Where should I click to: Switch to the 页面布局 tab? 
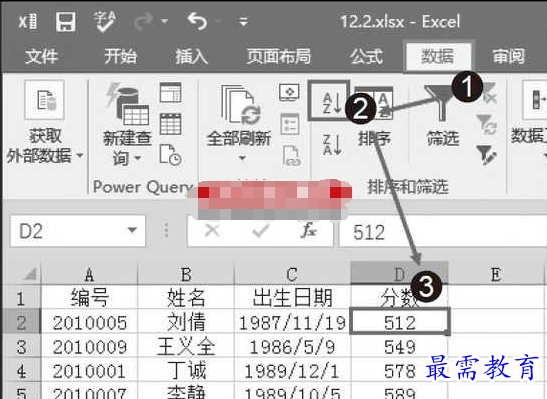(x=278, y=57)
